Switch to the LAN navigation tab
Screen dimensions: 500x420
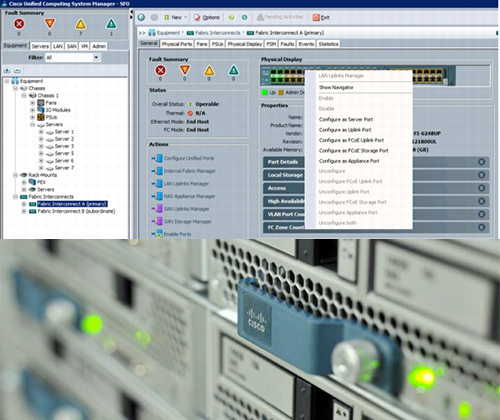[x=58, y=46]
